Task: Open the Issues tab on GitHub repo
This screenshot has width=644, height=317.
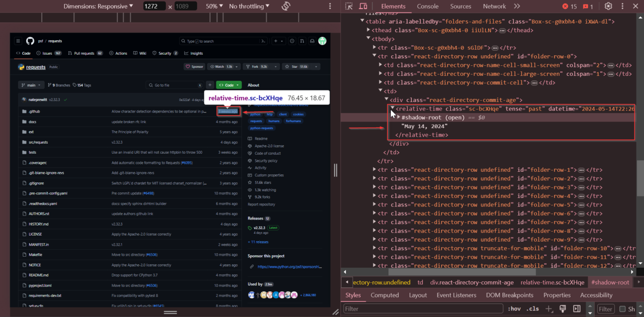Action: click(x=49, y=53)
